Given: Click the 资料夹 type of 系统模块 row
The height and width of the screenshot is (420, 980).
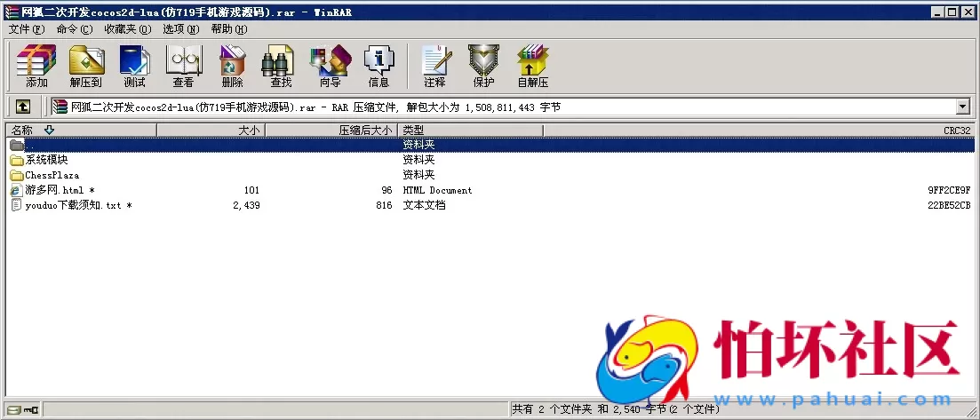Looking at the screenshot, I should pos(418,160).
